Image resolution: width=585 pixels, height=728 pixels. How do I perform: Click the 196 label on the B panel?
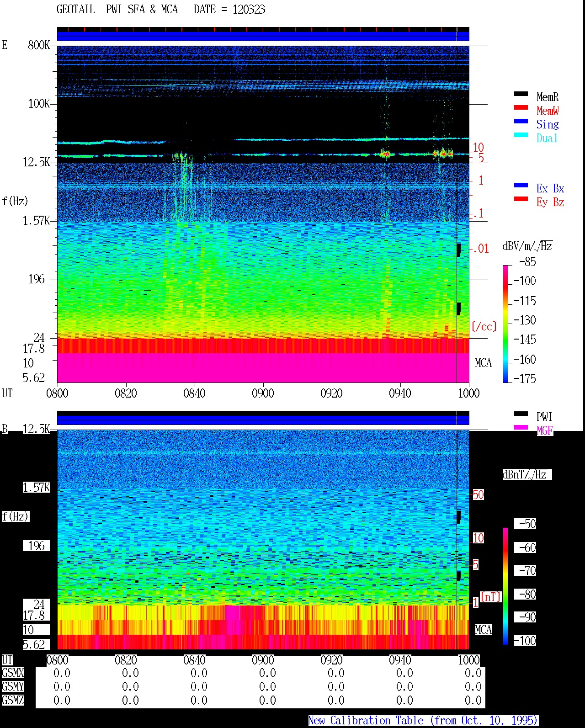(36, 546)
